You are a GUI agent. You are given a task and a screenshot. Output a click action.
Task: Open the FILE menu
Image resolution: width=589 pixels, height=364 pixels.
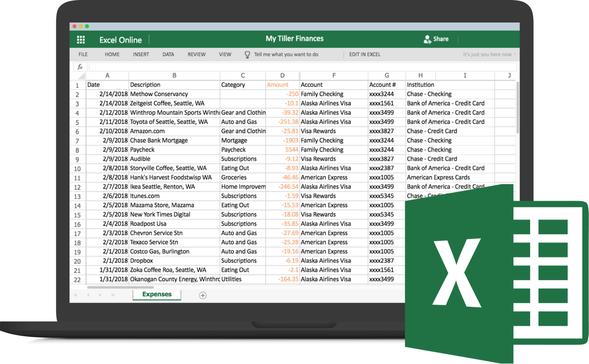coord(83,55)
